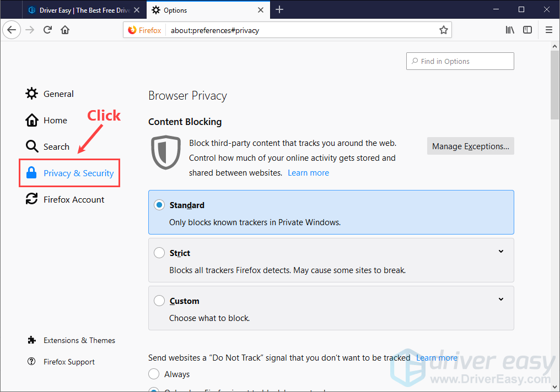Click the bookmark star in the address bar
Viewport: 560px width, 392px height.
pos(444,30)
